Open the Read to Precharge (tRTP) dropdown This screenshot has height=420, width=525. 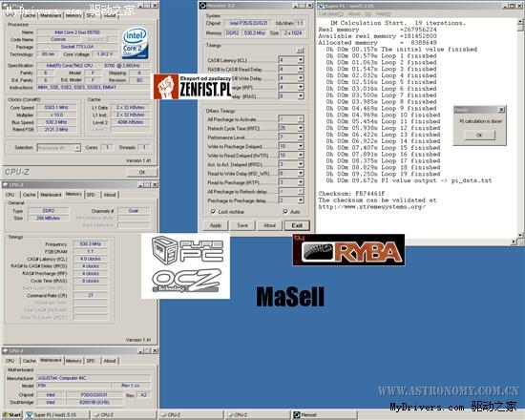301,182
